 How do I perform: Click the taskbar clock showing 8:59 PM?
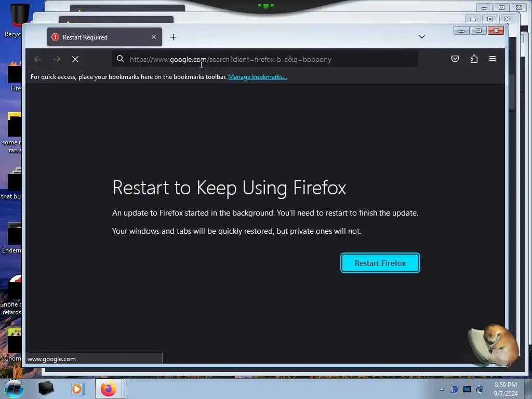[506, 389]
